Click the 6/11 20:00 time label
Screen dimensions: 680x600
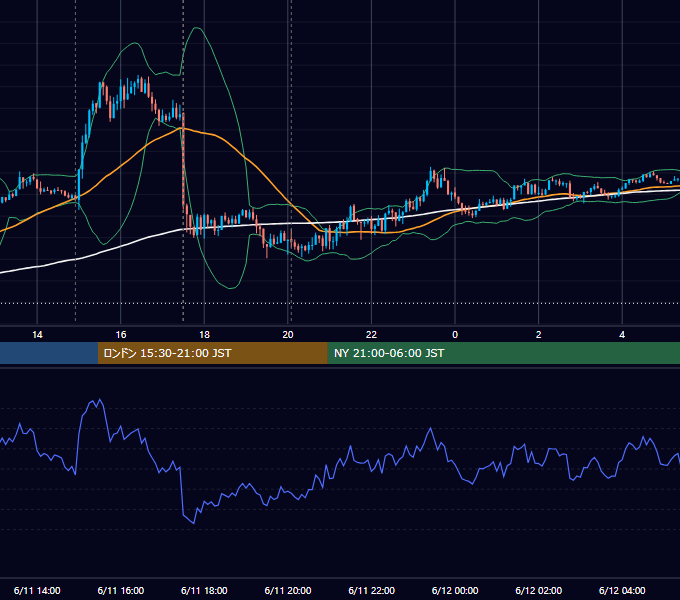click(x=288, y=590)
